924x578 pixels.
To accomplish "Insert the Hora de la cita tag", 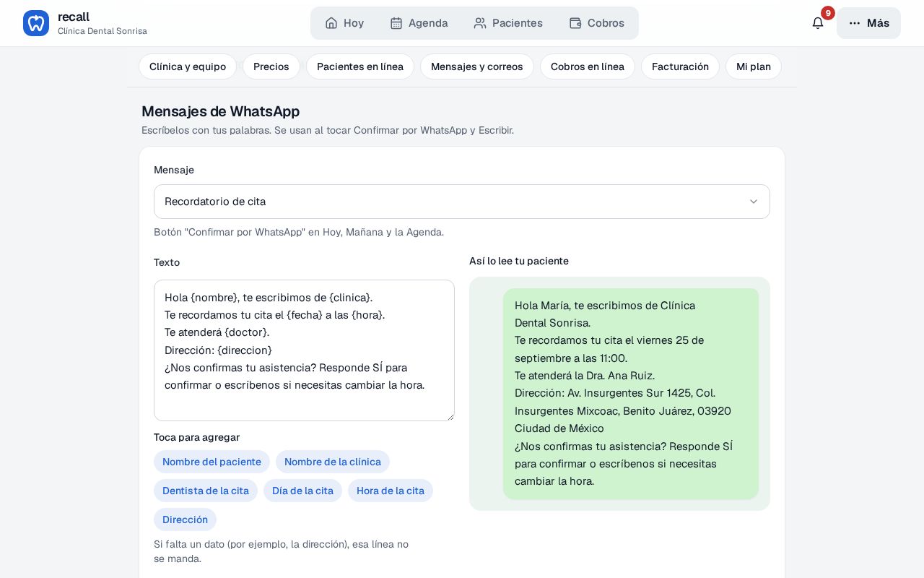I will coord(391,491).
